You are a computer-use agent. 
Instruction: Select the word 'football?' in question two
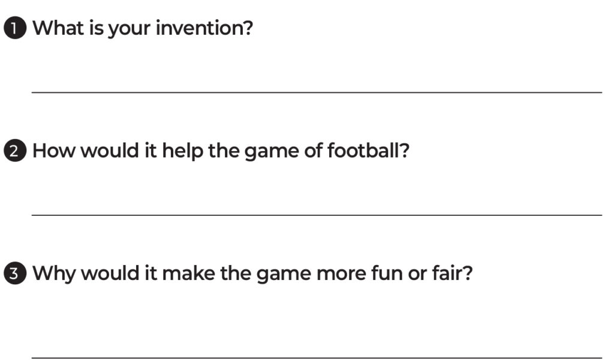click(x=368, y=151)
